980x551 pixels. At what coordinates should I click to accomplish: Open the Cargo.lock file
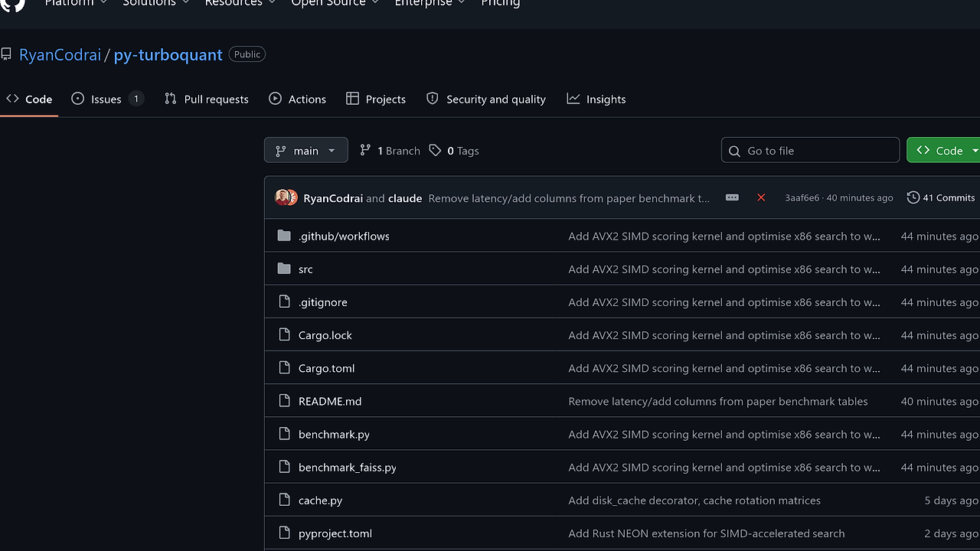pos(325,334)
